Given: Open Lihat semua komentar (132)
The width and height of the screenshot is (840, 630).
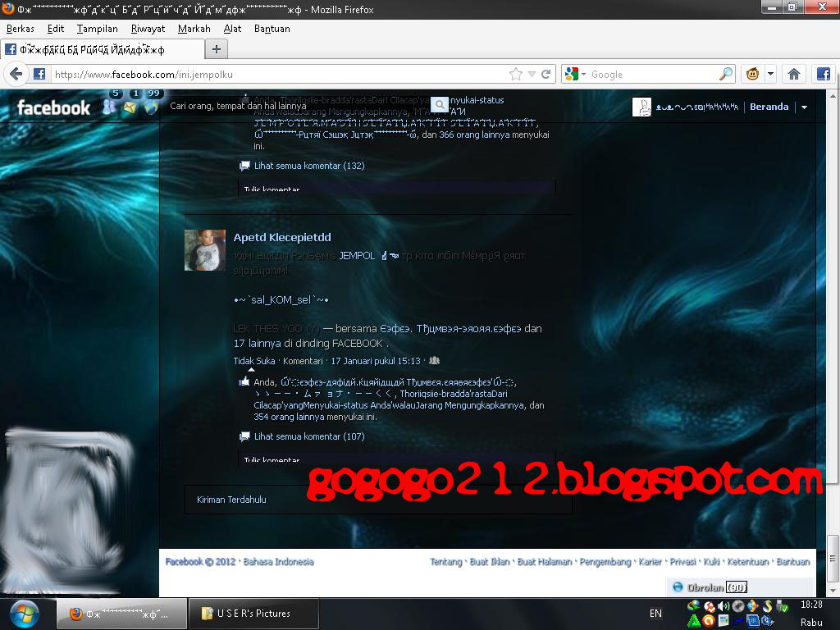Looking at the screenshot, I should (x=309, y=166).
